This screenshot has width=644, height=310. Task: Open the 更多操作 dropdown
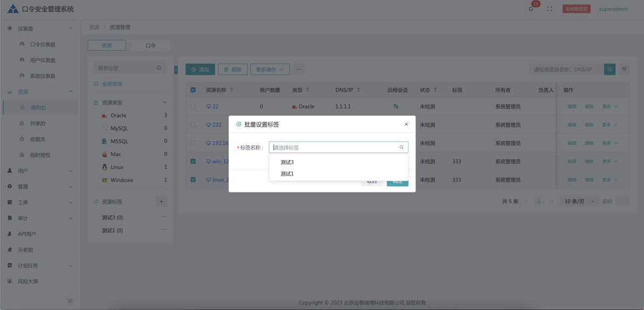(x=270, y=70)
